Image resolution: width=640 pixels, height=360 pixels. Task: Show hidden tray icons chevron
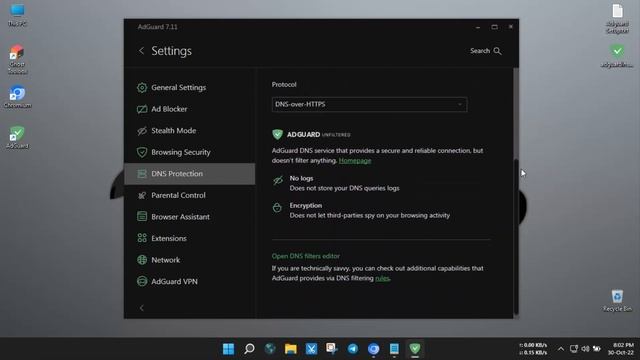point(561,349)
